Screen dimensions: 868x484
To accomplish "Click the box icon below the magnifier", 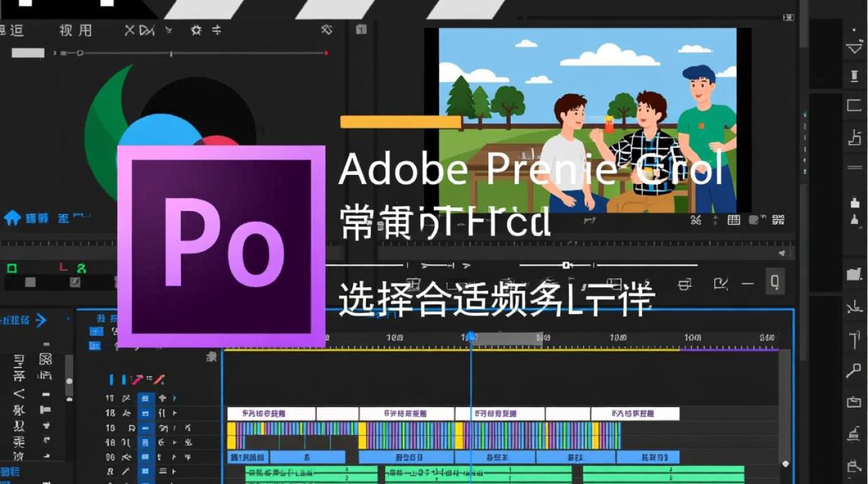I will point(854,401).
